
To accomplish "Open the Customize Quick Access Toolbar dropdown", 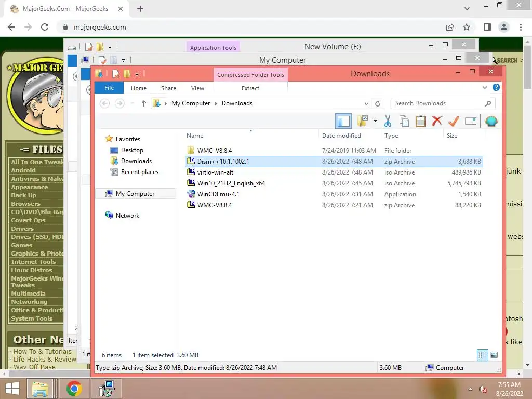I will pyautogui.click(x=137, y=74).
